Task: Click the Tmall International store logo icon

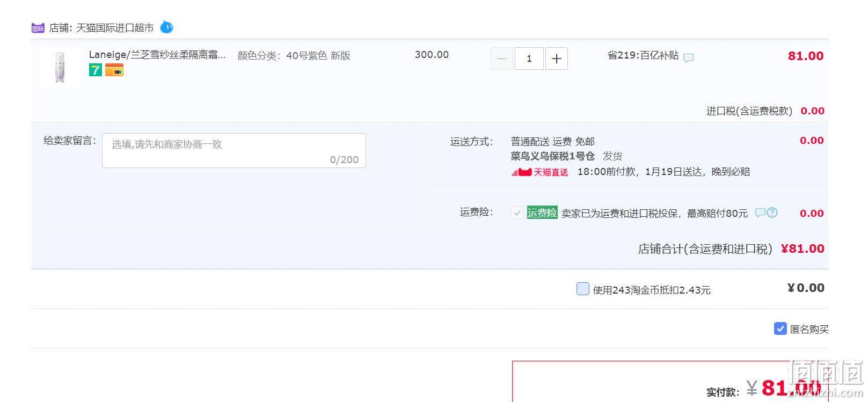Action: (x=38, y=28)
